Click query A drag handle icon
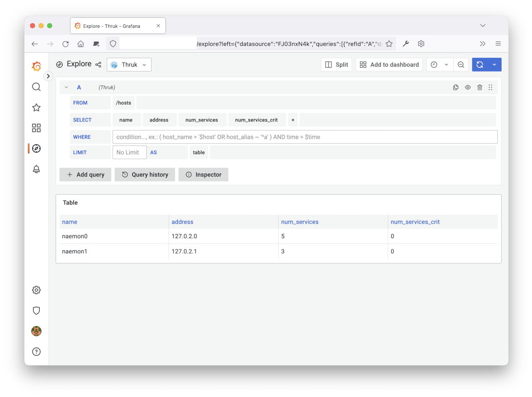The width and height of the screenshot is (532, 397). tap(490, 87)
